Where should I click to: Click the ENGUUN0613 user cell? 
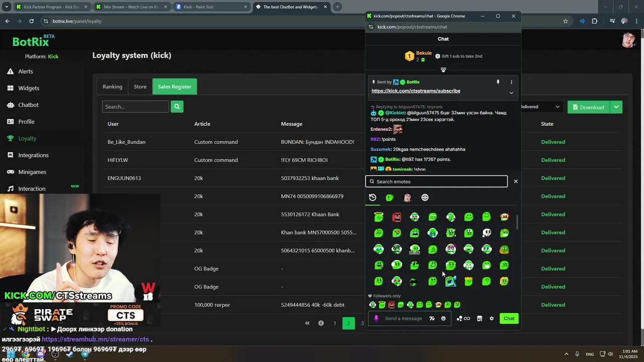pyautogui.click(x=124, y=178)
